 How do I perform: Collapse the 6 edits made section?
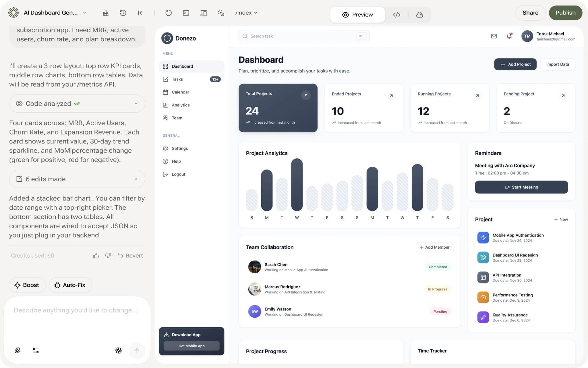pos(136,179)
